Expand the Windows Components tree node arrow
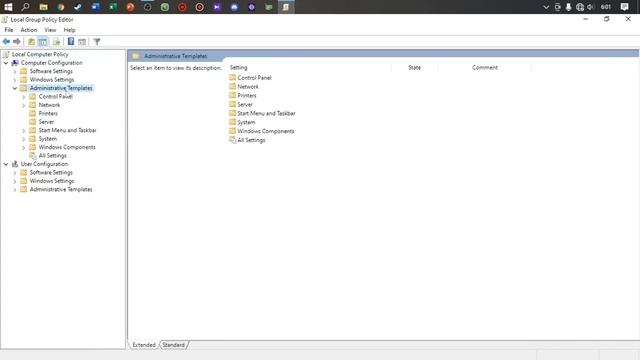This screenshot has height=360, width=640. (x=24, y=147)
